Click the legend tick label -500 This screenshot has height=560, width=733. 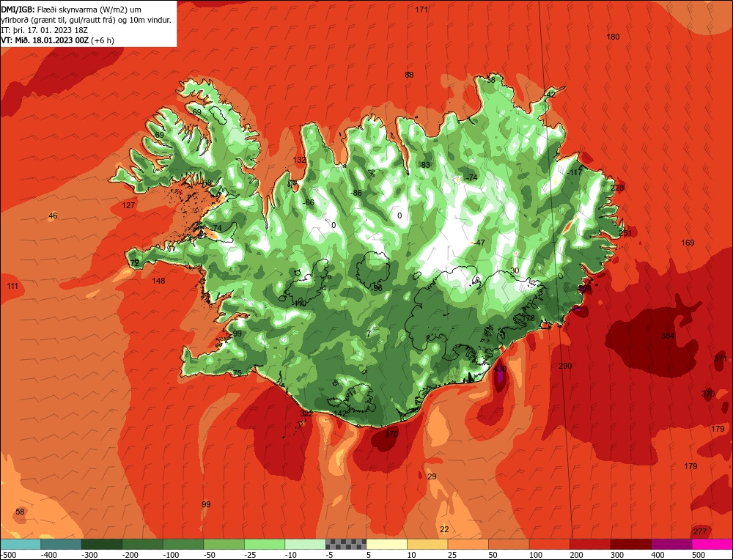coord(9,555)
